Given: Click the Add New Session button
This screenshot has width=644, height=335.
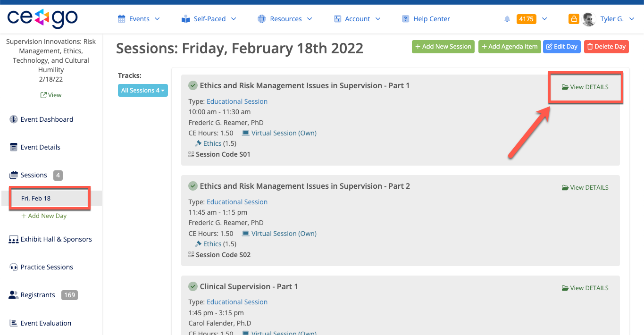Looking at the screenshot, I should 443,46.
